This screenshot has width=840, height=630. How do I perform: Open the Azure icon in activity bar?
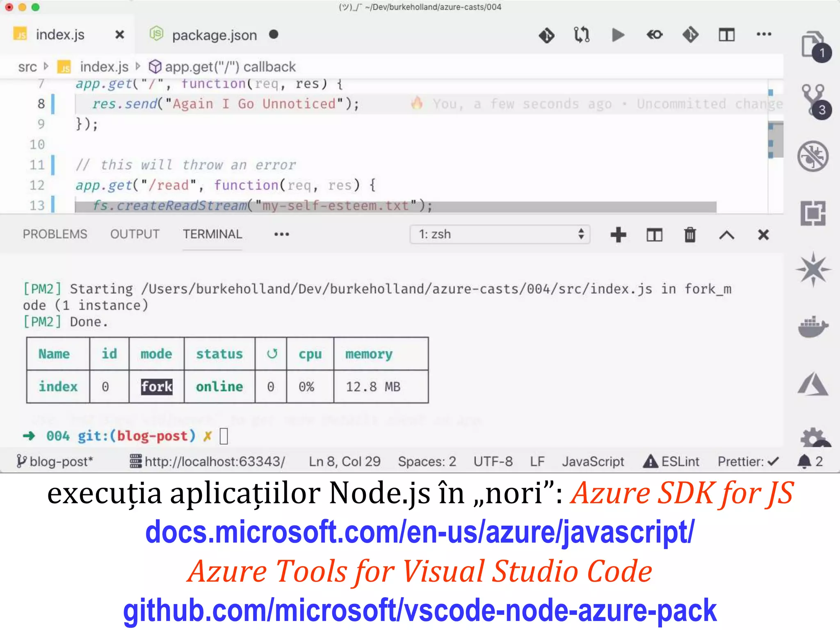[x=813, y=384]
